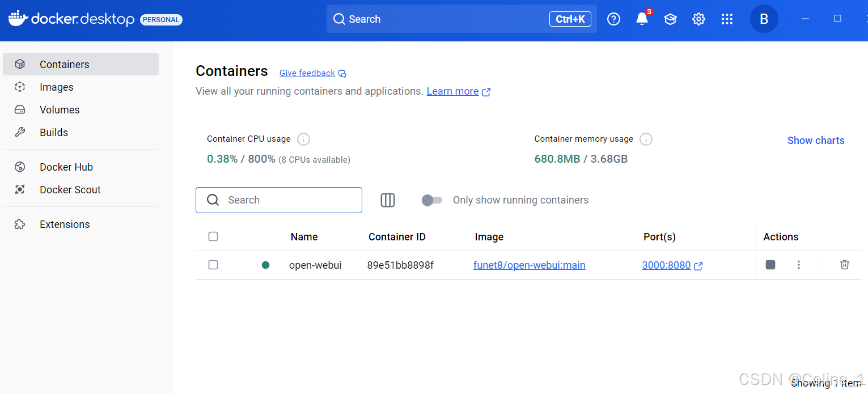Click the 680.8MB memory usage value

click(557, 159)
